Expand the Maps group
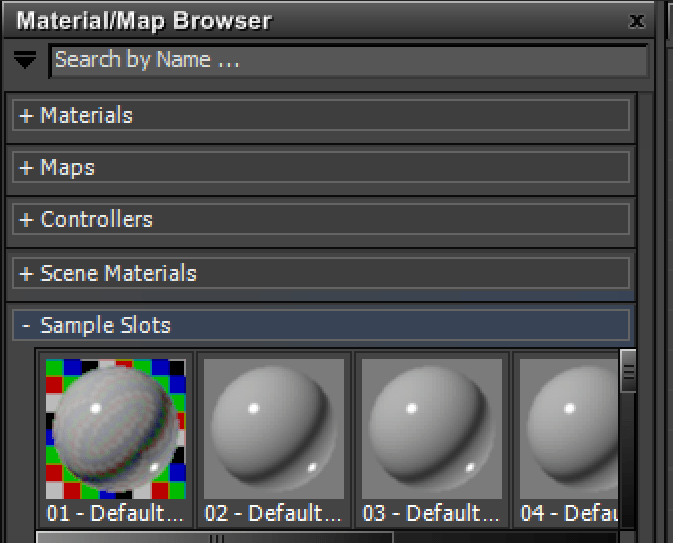 (321, 167)
